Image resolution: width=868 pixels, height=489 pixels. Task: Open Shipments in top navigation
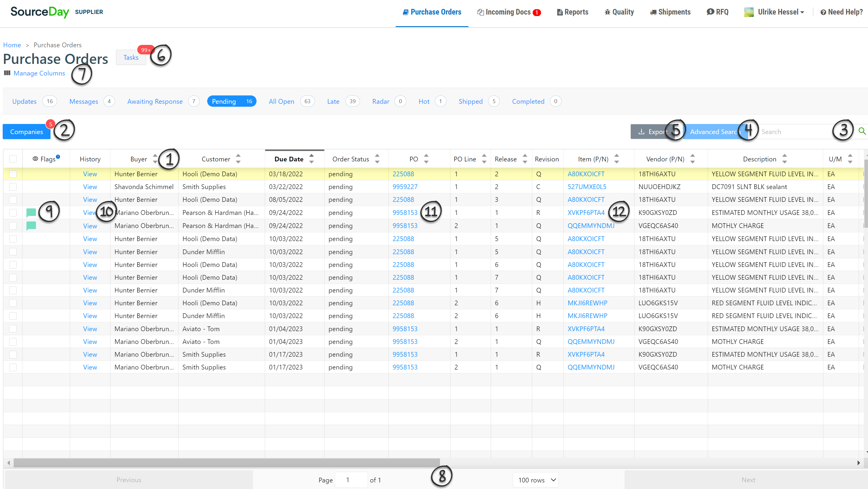click(670, 12)
